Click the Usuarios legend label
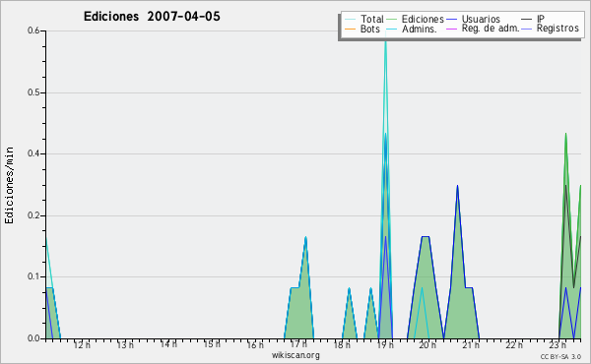The image size is (591, 364). (x=481, y=19)
